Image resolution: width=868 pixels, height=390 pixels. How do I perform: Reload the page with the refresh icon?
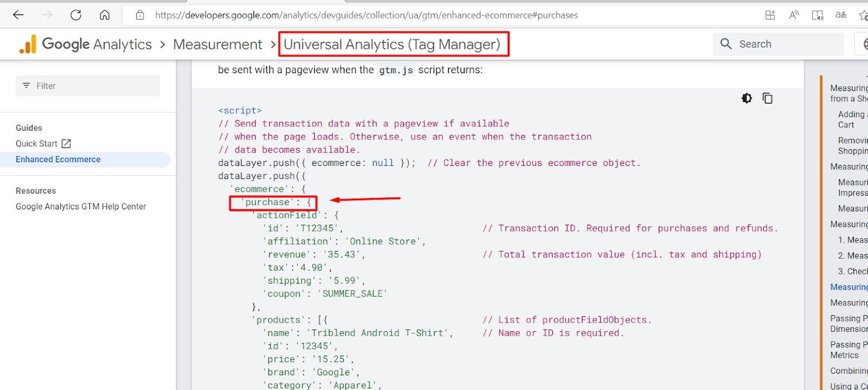click(x=76, y=15)
